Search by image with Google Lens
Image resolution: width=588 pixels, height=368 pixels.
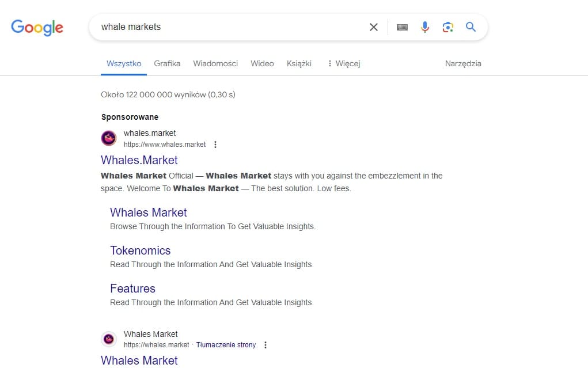448,27
